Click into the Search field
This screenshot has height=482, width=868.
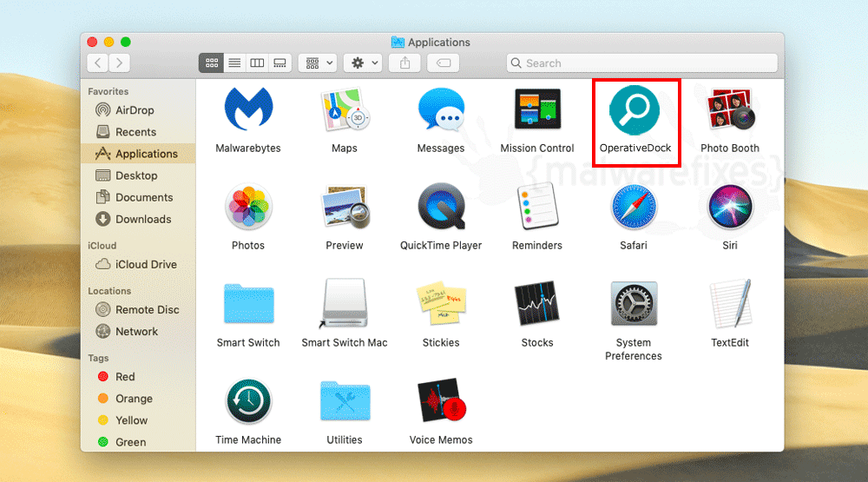(641, 63)
